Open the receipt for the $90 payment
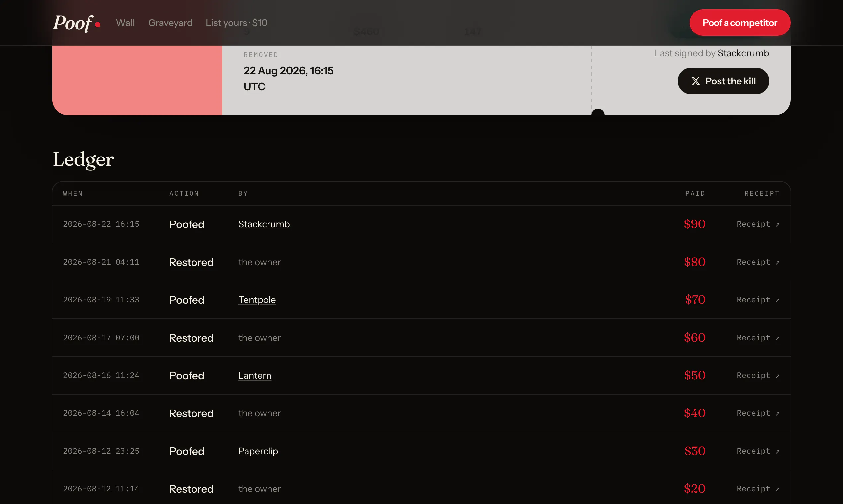 (758, 224)
